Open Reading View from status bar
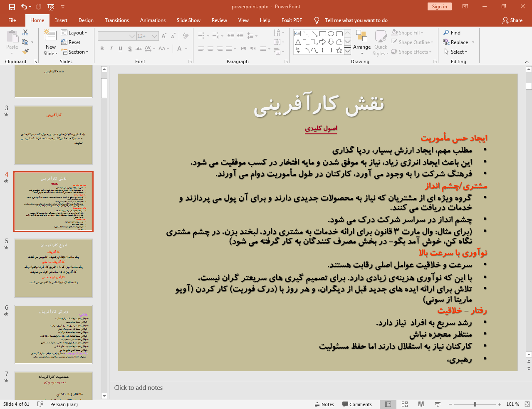 click(421, 404)
